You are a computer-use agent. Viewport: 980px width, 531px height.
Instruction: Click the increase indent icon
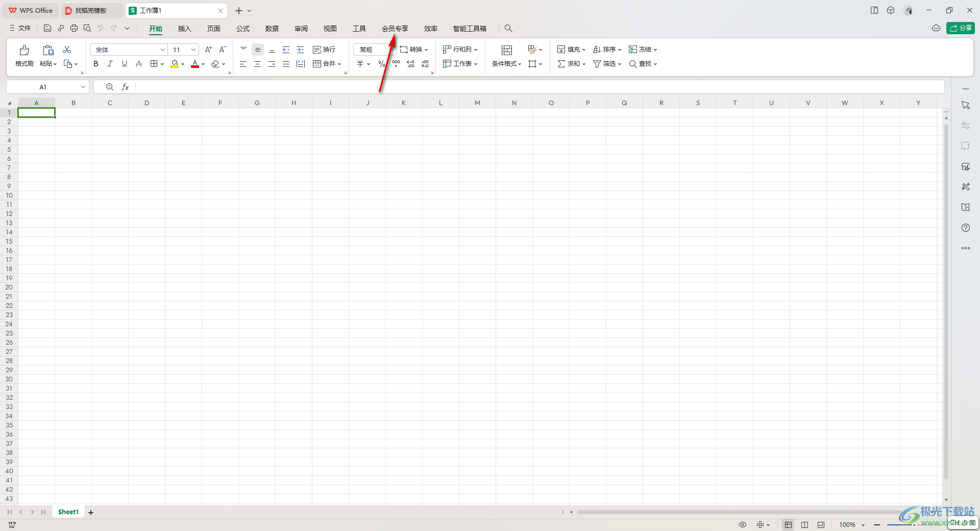click(301, 50)
